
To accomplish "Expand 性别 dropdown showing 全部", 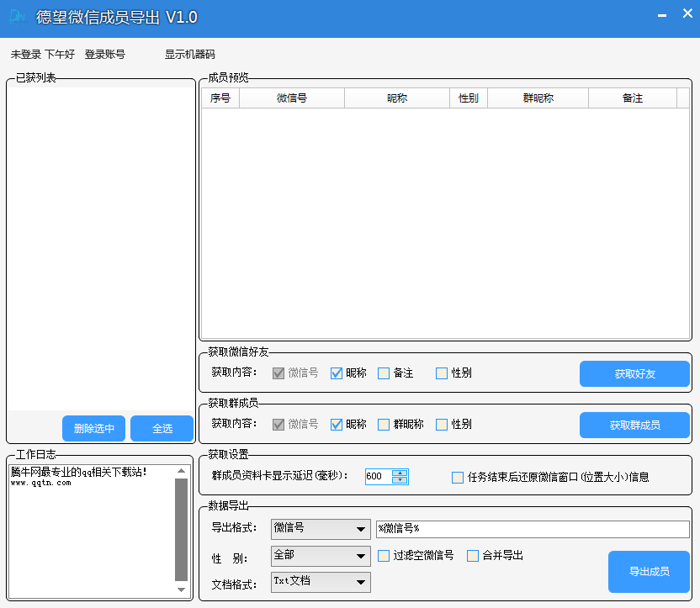I will 321,556.
